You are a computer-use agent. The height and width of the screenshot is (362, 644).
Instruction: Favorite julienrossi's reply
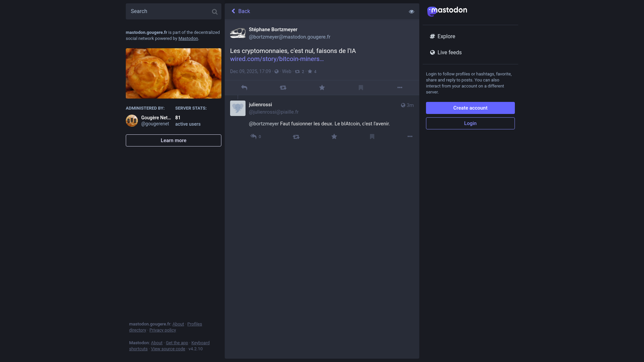(x=334, y=136)
